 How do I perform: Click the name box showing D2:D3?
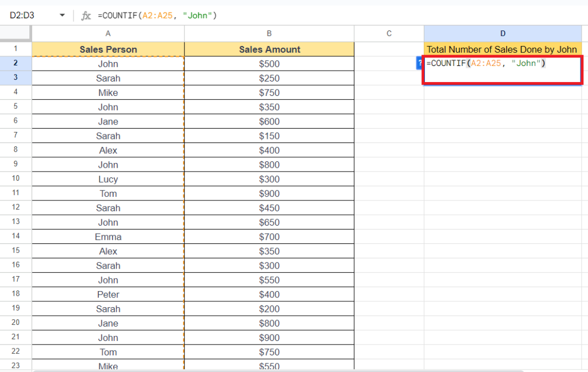pyautogui.click(x=29, y=15)
